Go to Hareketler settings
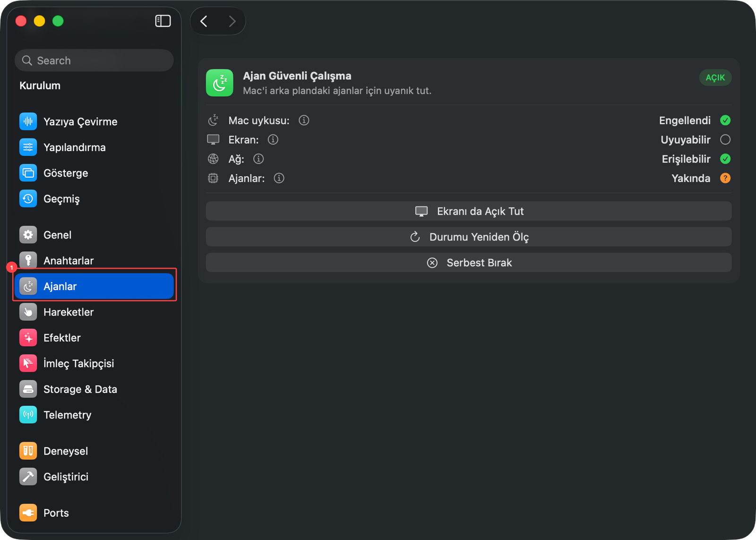Viewport: 756px width, 540px height. pyautogui.click(x=94, y=312)
